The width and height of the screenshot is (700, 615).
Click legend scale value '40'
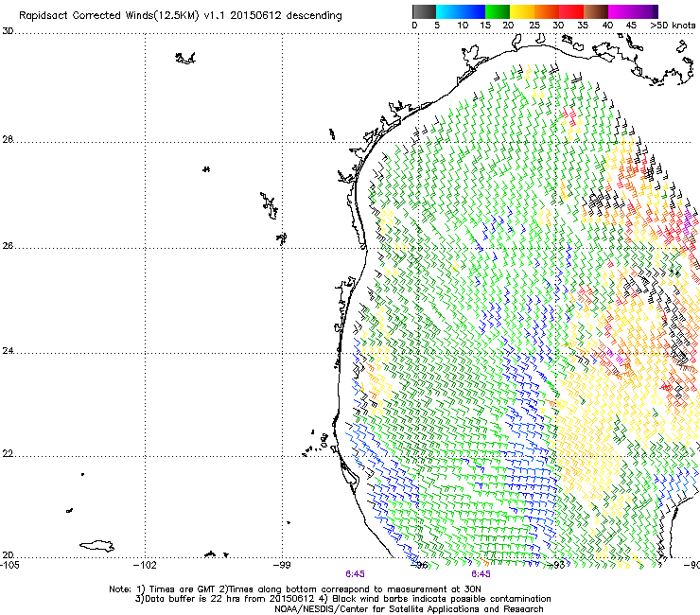tap(607, 26)
